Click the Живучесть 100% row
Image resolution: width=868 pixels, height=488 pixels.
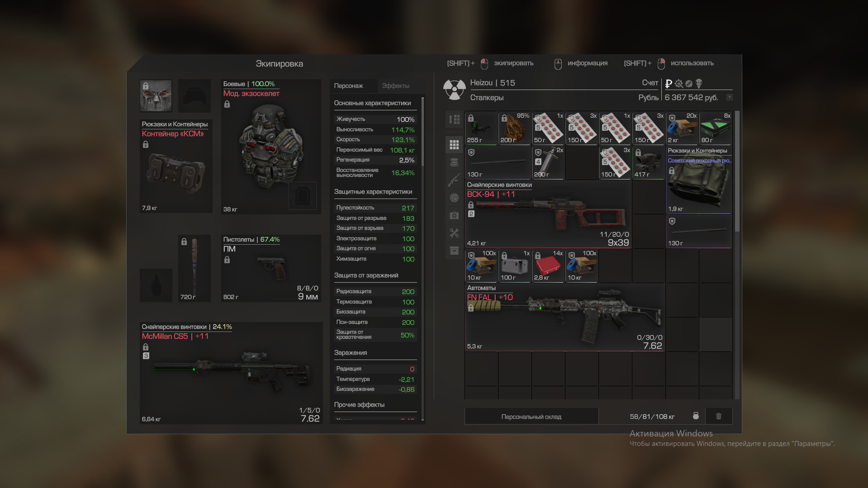(x=375, y=119)
